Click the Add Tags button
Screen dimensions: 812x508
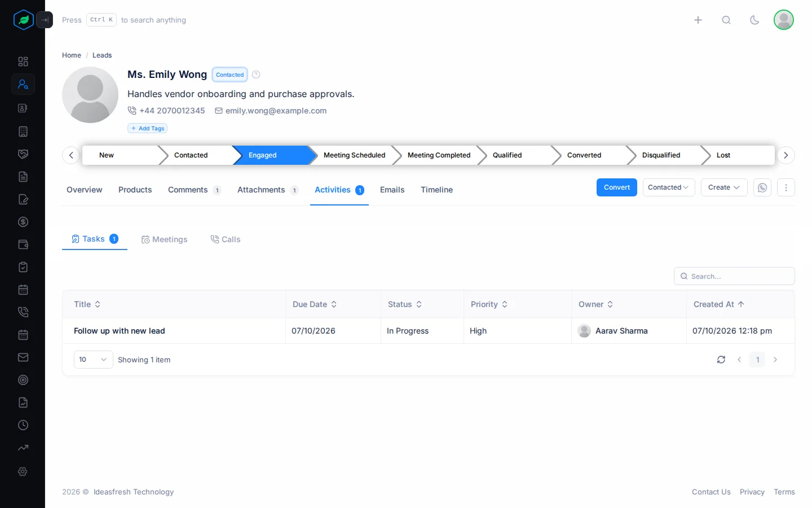pyautogui.click(x=148, y=128)
